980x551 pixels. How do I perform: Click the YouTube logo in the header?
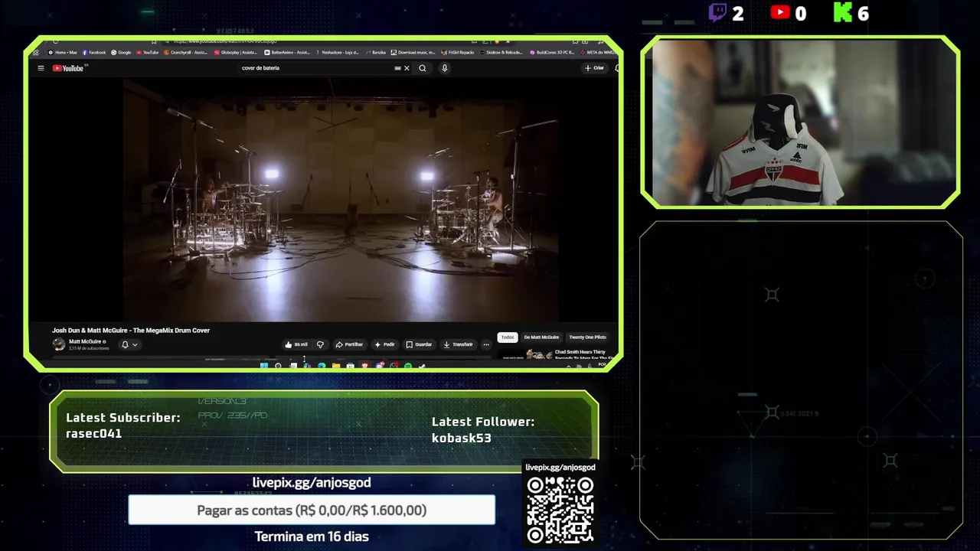tap(69, 68)
